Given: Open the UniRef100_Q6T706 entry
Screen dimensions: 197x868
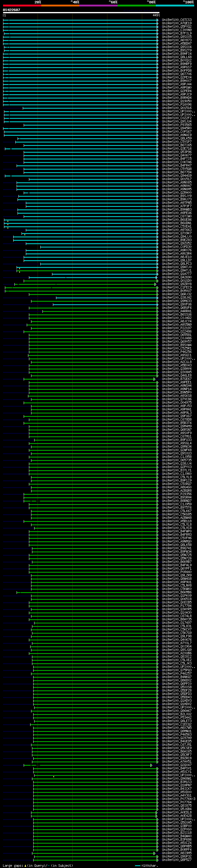Looking at the screenshot, I should pos(176,74).
